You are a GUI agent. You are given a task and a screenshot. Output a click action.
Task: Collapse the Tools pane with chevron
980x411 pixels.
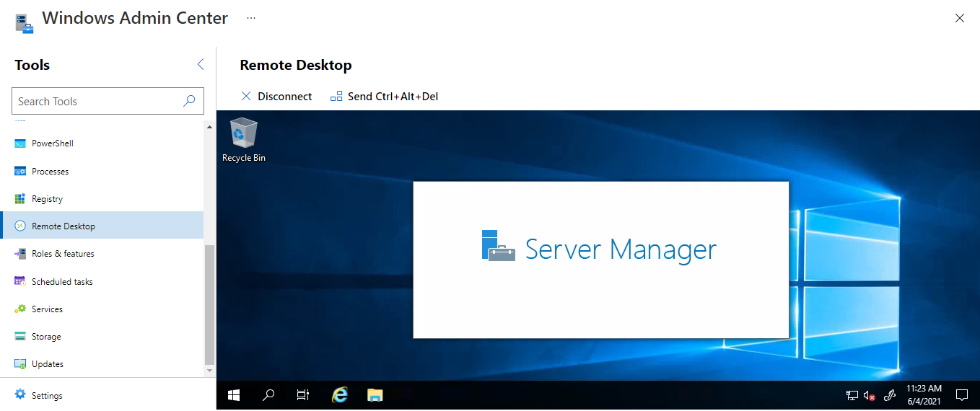point(201,64)
